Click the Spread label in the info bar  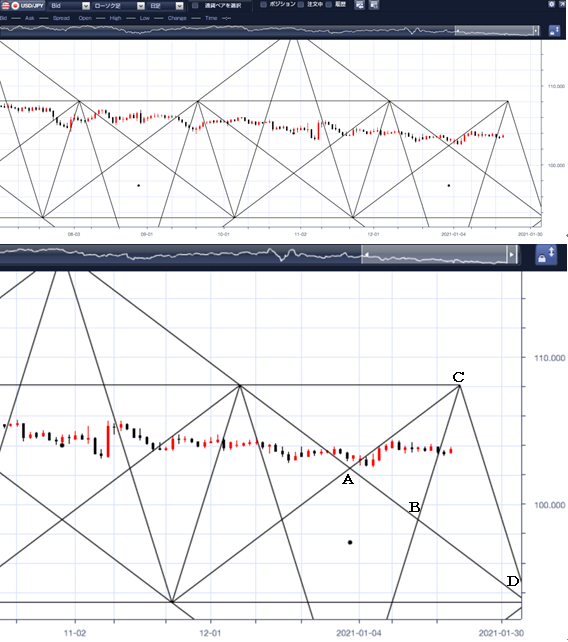pyautogui.click(x=61, y=18)
